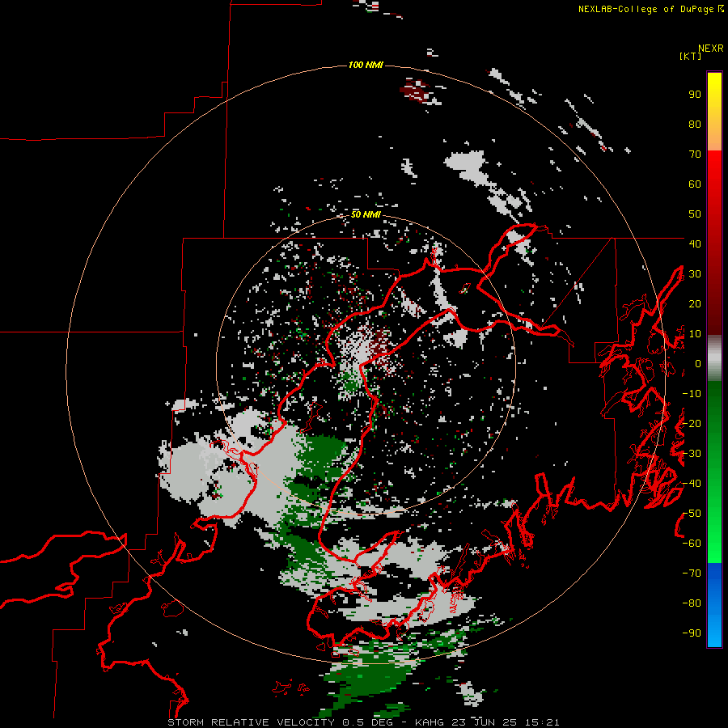This screenshot has height=728, width=728.
Task: Click the -10 value on the velocity scale
Action: click(x=692, y=394)
